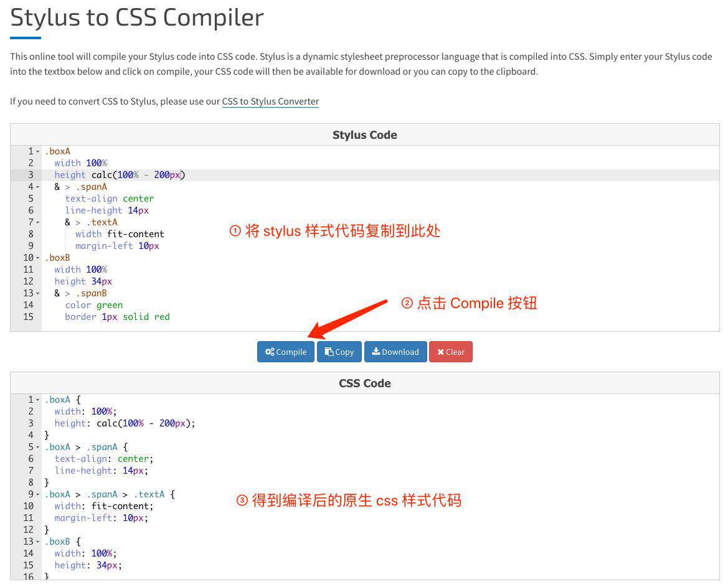
Task: Copy the compiled CSS with Copy button
Action: [339, 352]
